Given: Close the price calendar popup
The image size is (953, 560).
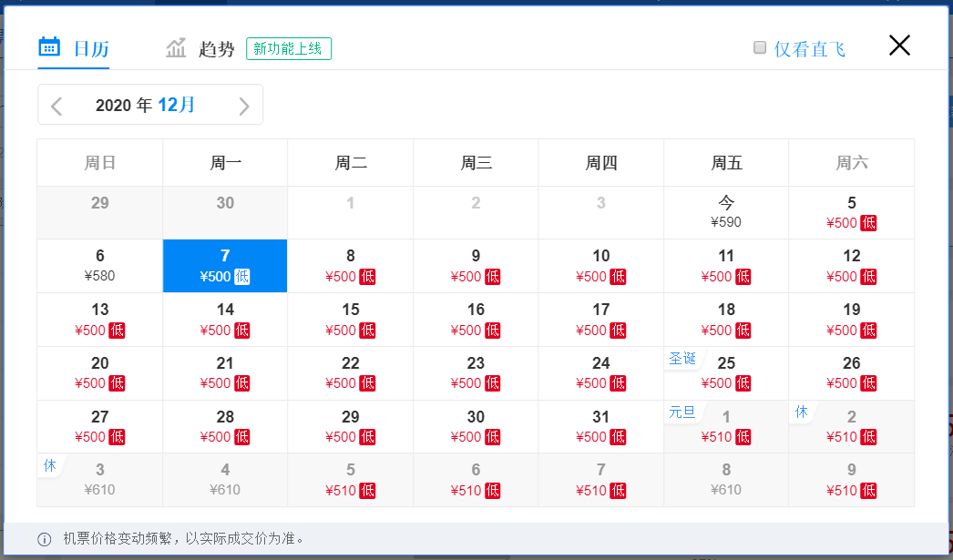Looking at the screenshot, I should (899, 46).
